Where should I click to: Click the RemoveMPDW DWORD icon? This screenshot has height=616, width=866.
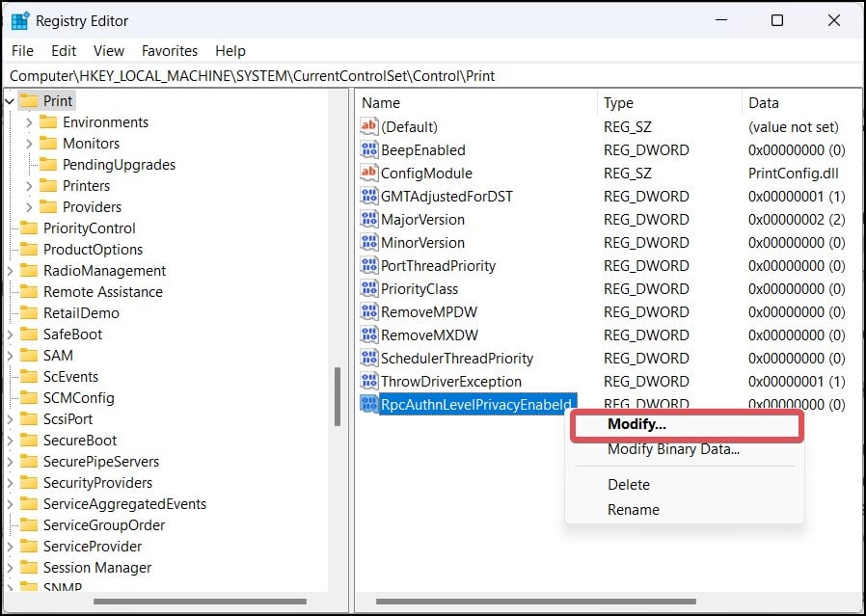[368, 312]
